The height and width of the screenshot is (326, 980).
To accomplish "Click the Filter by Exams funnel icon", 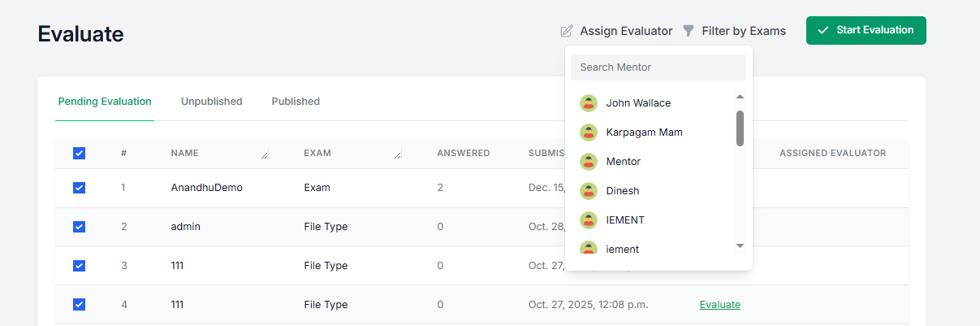I will tap(689, 31).
